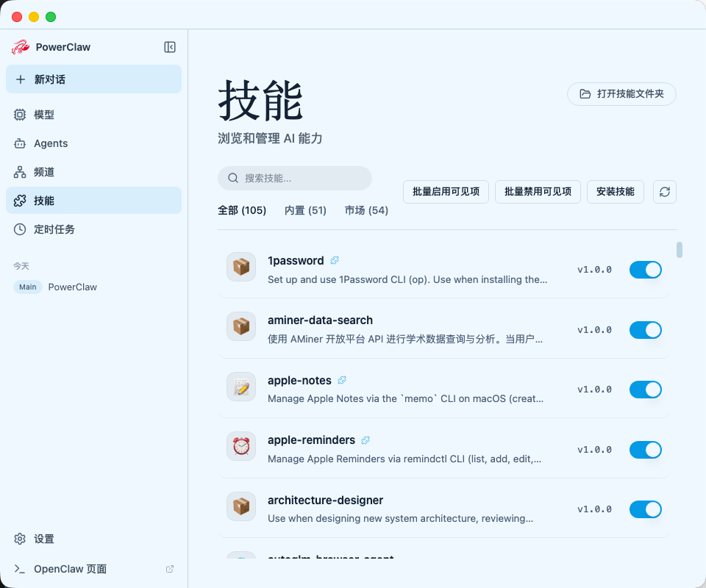Toggle off the architecture-designer skill

(645, 509)
